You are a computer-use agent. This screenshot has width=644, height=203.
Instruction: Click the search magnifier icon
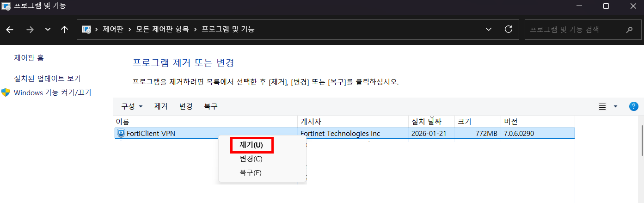tap(629, 30)
